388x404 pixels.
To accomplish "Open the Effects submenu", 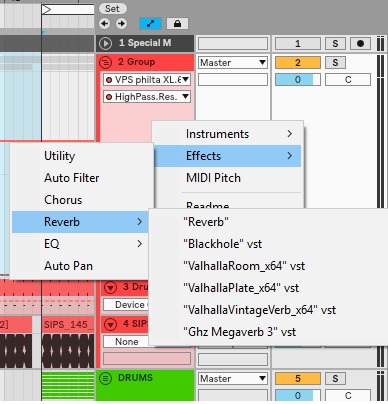I will tap(228, 156).
